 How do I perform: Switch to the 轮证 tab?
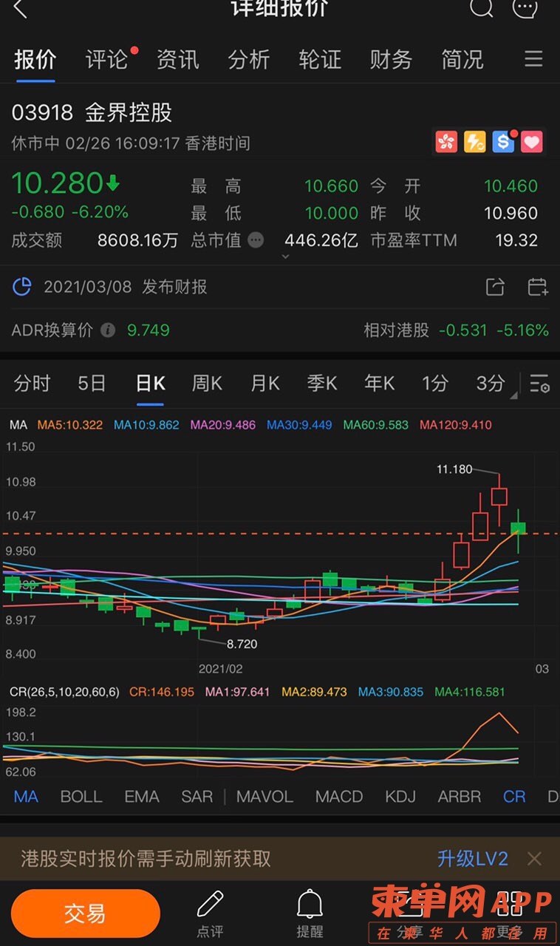pyautogui.click(x=320, y=59)
